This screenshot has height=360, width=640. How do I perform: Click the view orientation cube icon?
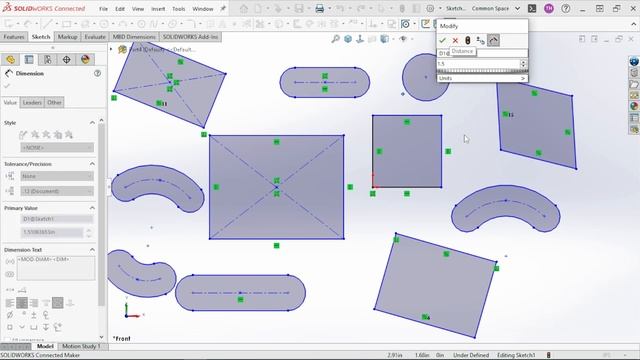(348, 39)
